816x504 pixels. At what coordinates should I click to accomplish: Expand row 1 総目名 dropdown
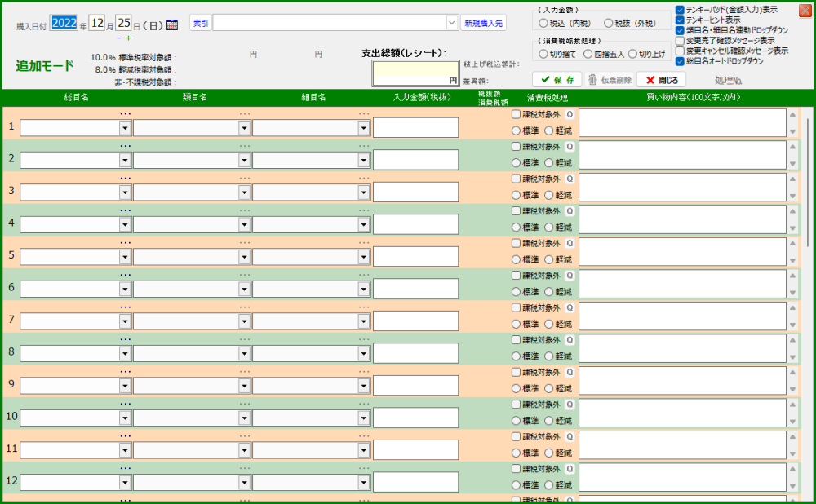(x=125, y=128)
